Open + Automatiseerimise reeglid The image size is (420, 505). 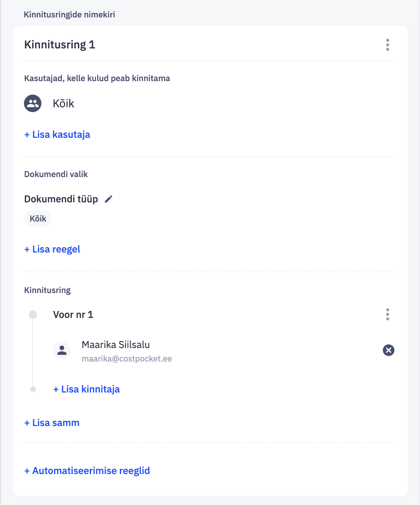87,471
